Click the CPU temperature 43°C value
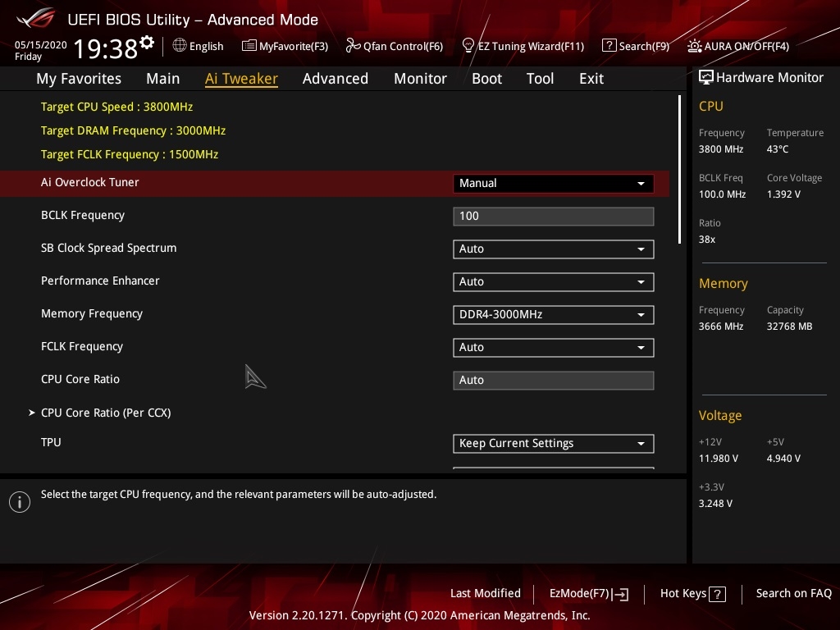This screenshot has width=840, height=630. (778, 149)
